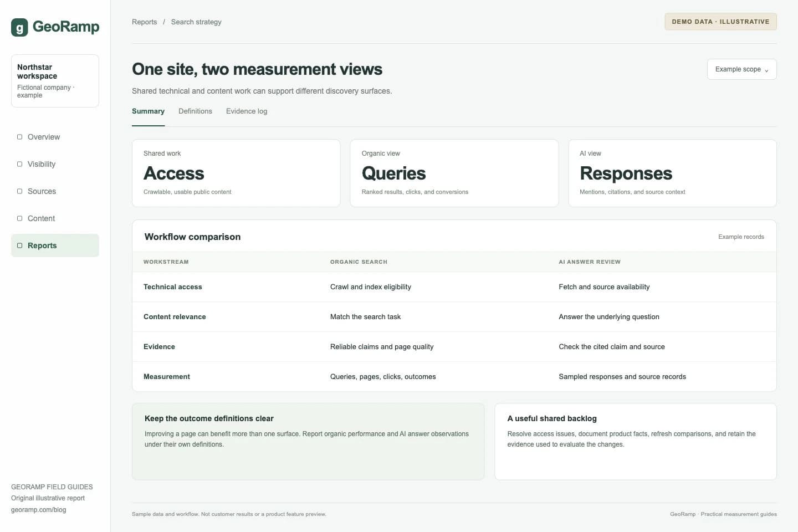Open the Access shared work card

236,173
